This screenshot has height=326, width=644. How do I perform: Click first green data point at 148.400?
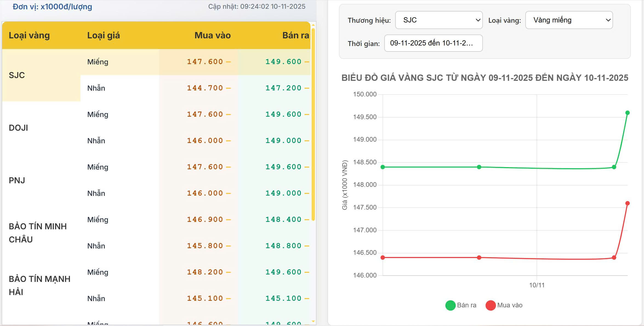tap(383, 167)
